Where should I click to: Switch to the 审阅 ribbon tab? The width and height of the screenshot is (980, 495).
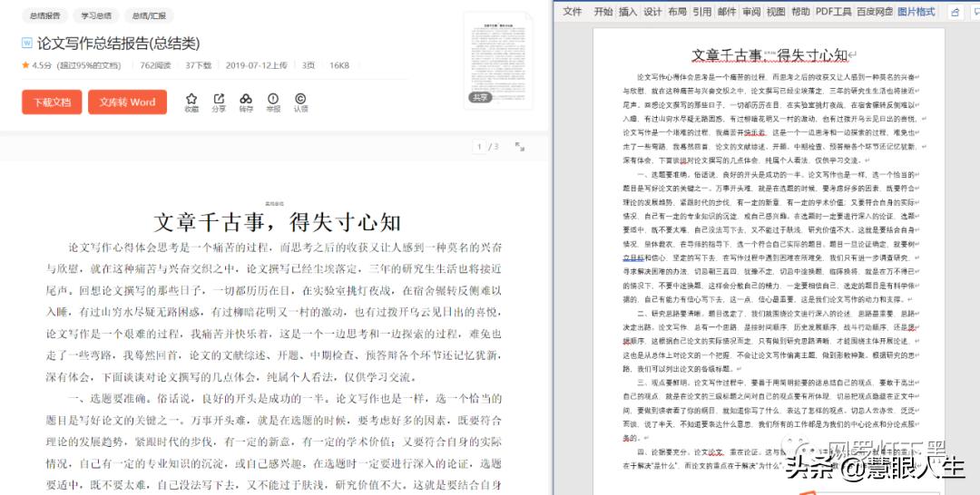751,11
